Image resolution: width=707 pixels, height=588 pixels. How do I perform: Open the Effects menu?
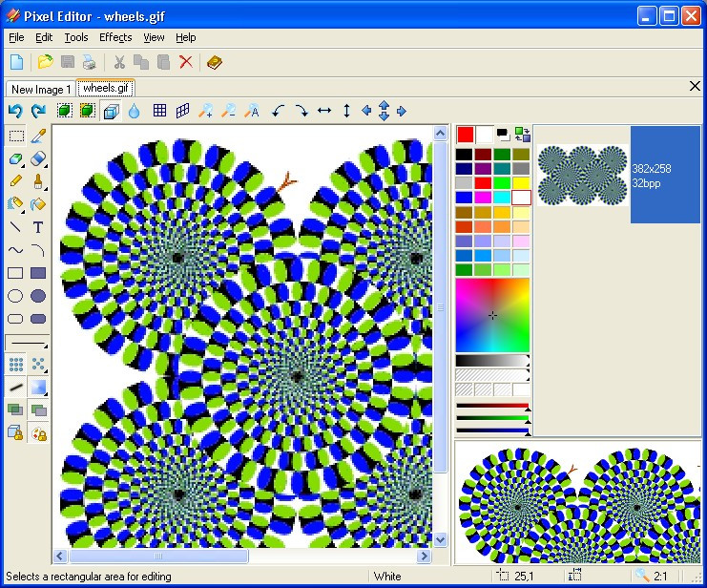[115, 37]
